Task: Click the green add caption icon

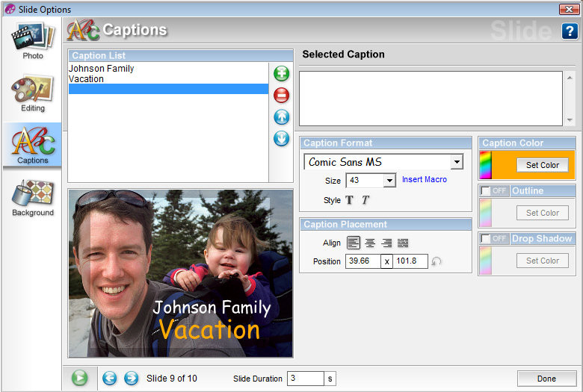Action: tap(282, 74)
